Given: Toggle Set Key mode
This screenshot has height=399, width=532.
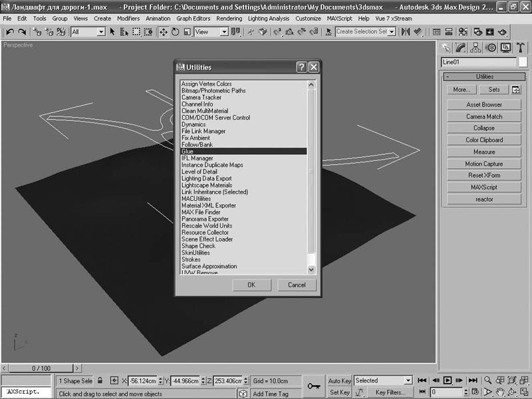Looking at the screenshot, I should coord(339,392).
